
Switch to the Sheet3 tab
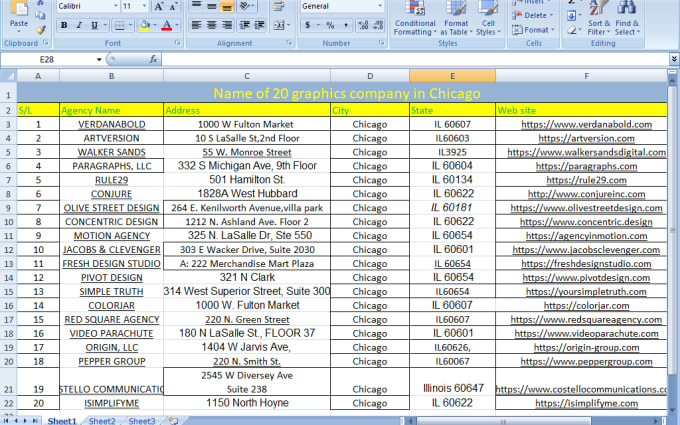click(x=142, y=421)
